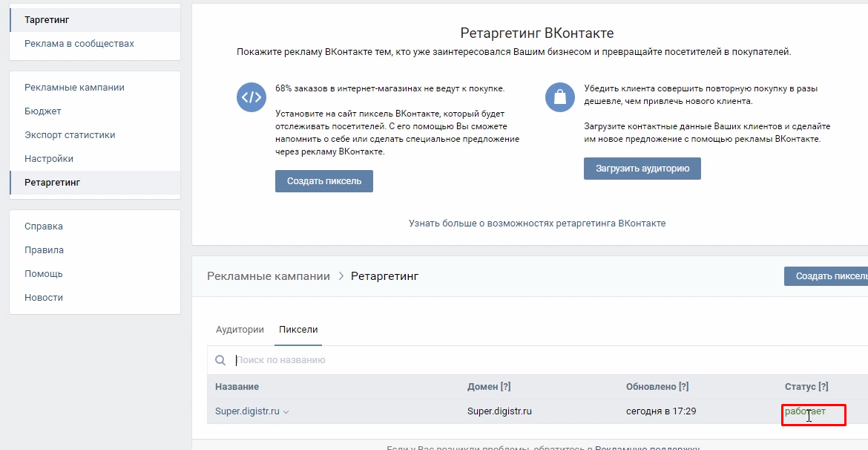The width and height of the screenshot is (868, 450).
Task: Open Узнать больше о возможностях ретаргетинга link
Action: (x=537, y=224)
